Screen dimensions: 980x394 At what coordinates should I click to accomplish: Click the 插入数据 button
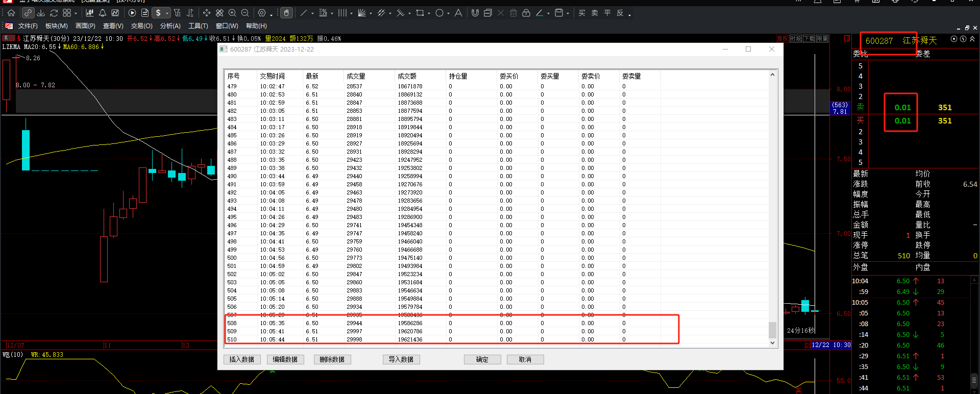[242, 359]
